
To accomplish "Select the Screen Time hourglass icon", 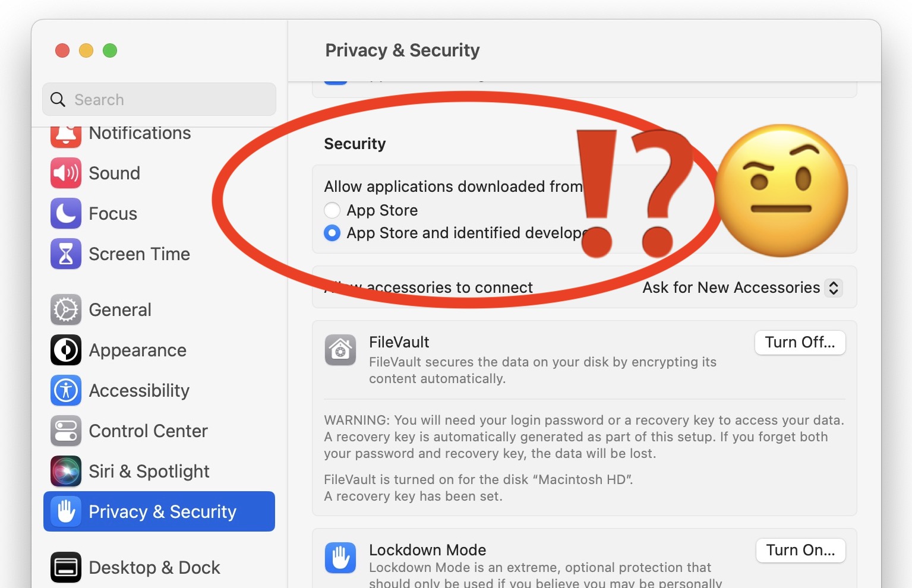I will [66, 254].
